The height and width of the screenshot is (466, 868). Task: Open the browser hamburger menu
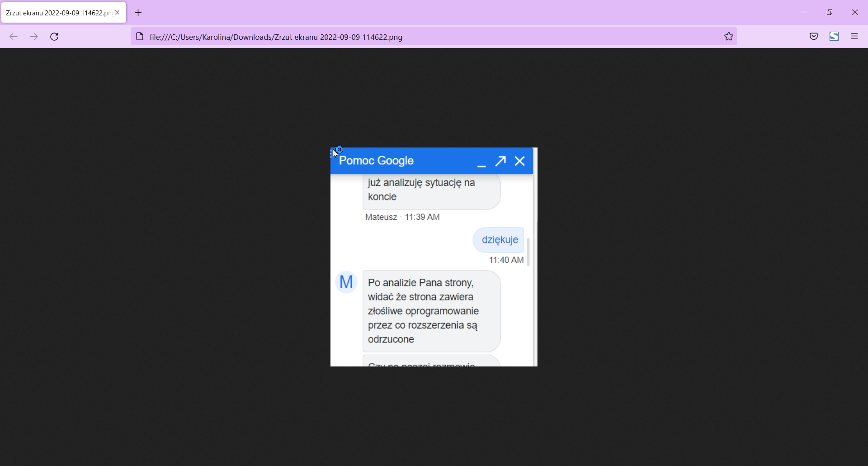coord(854,37)
